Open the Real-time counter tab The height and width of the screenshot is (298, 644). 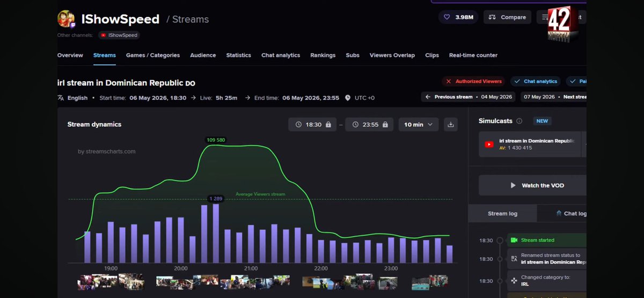(x=473, y=55)
